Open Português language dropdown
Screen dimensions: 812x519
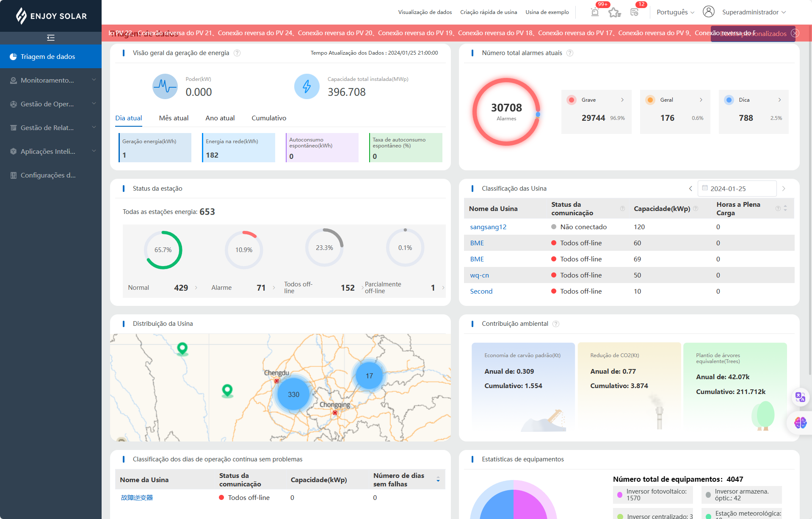click(675, 12)
